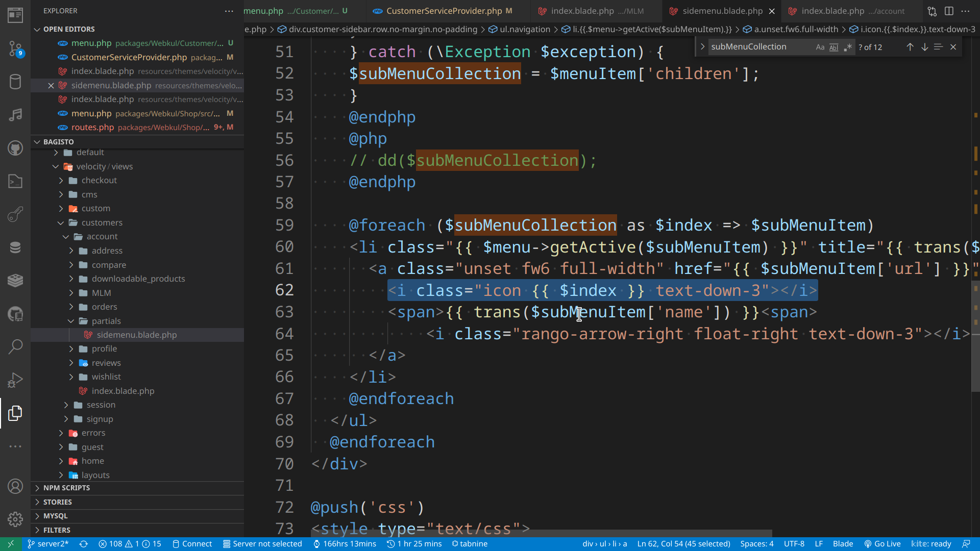Go to next find match

tap(924, 47)
